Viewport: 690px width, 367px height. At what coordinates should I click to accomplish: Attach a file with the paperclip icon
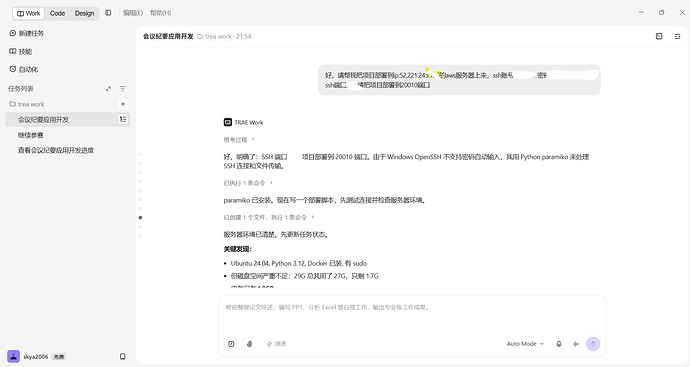tap(250, 344)
